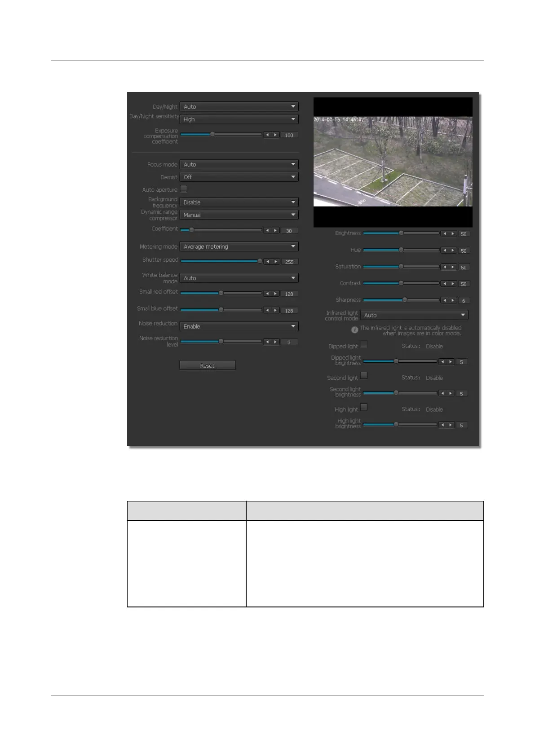Decrease Hue with the left arrow
Image resolution: width=535 pixels, height=756 pixels.
(445, 250)
